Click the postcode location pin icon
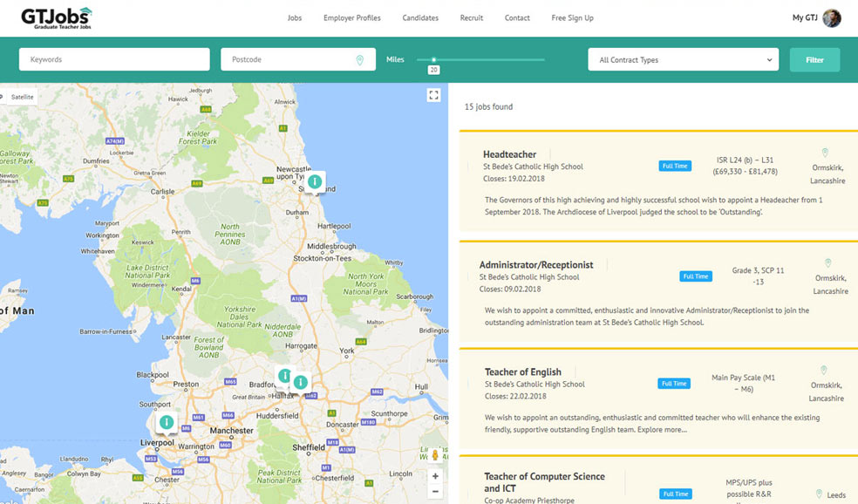 [360, 60]
